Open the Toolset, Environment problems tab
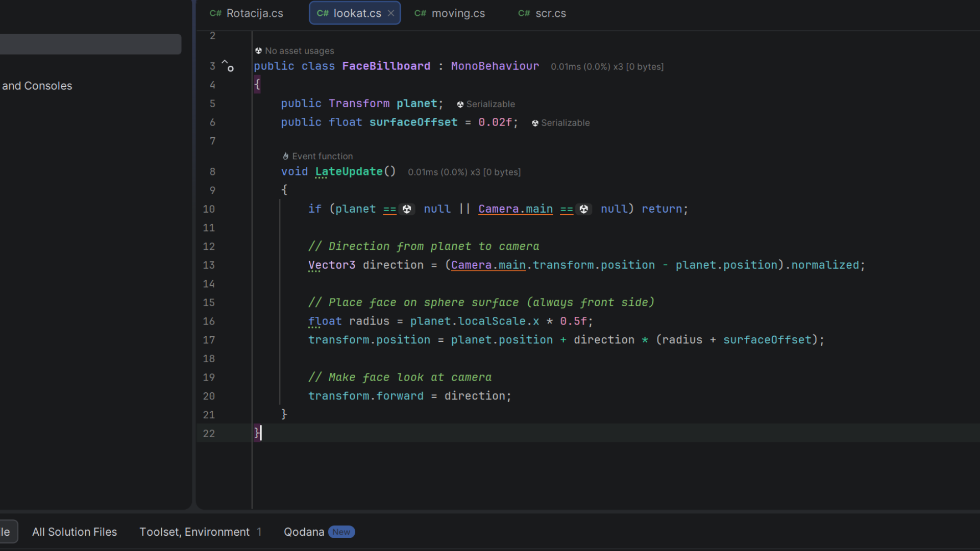 [x=194, y=532]
